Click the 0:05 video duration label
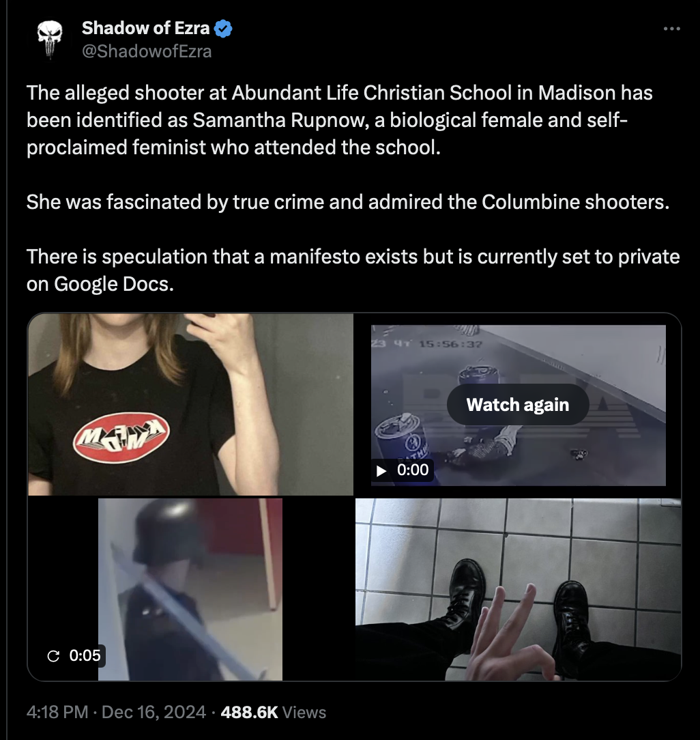The image size is (700, 740). (85, 655)
